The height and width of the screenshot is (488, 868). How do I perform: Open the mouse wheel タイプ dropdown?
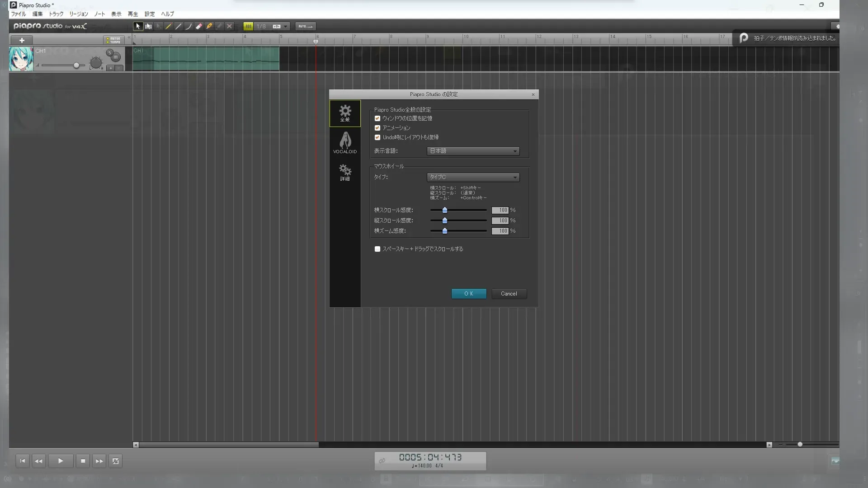[473, 177]
